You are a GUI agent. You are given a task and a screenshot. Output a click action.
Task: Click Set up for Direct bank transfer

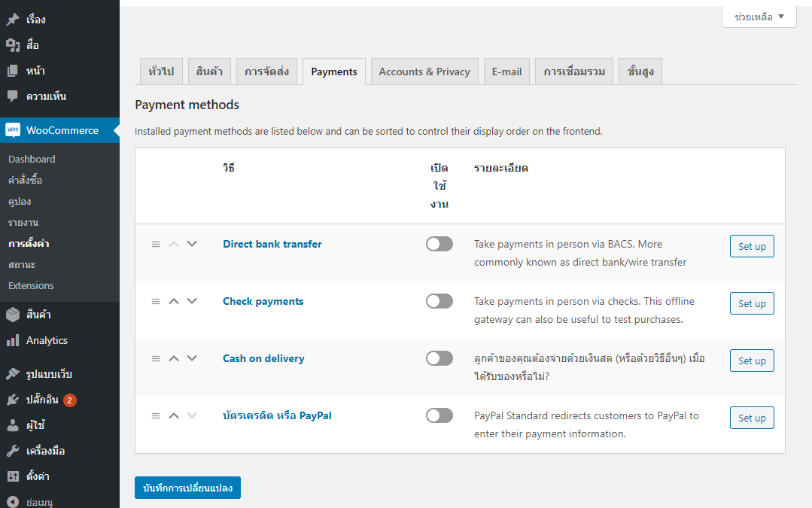point(752,247)
